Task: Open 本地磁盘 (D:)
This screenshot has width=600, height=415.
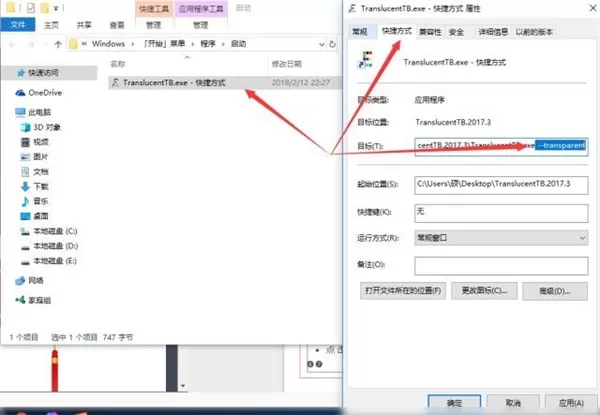Action: coord(55,246)
